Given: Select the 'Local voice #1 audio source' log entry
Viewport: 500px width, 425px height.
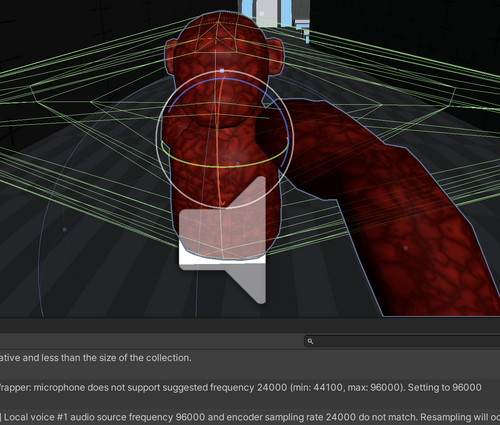Looking at the screenshot, I should (250, 417).
